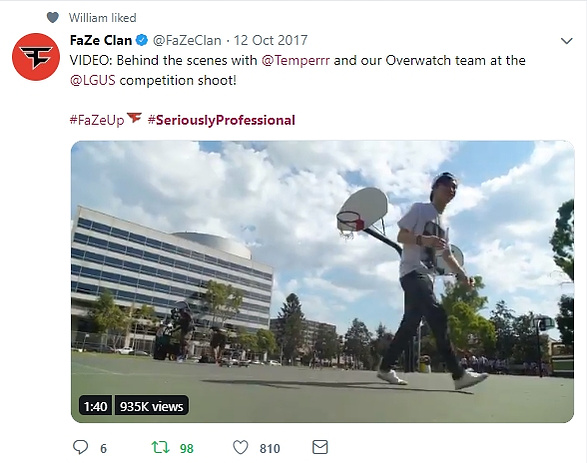Viewport: 587px width, 463px height.
Task: Like the tweet with the heart icon
Action: [x=240, y=447]
